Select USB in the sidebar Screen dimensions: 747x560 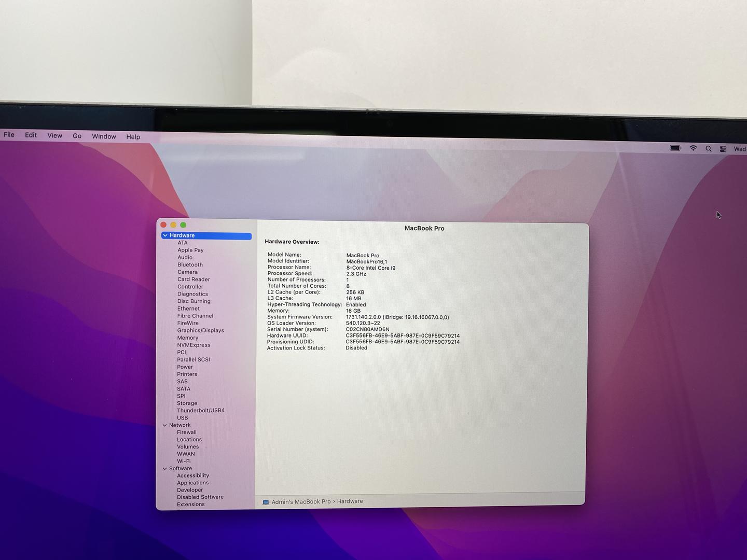(183, 417)
